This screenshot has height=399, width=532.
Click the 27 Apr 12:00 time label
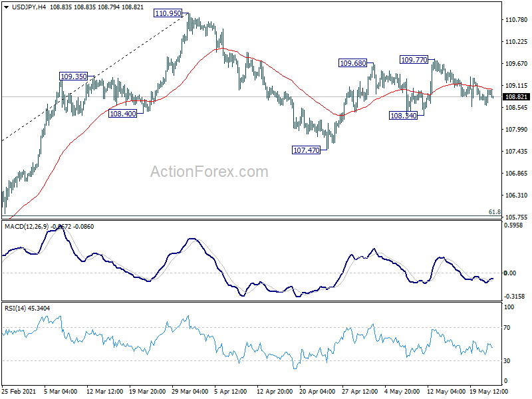pyautogui.click(x=360, y=392)
